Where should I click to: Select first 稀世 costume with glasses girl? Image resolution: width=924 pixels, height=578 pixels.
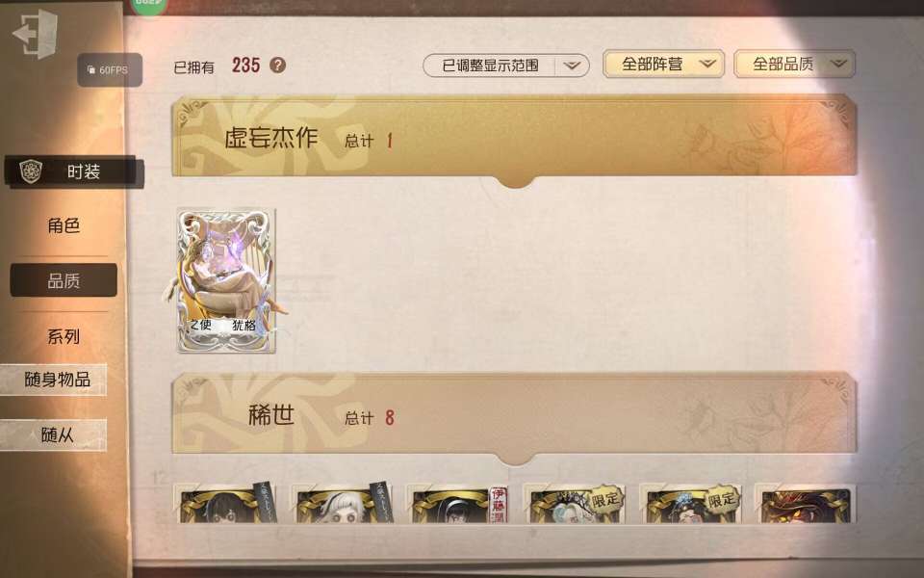coord(227,505)
